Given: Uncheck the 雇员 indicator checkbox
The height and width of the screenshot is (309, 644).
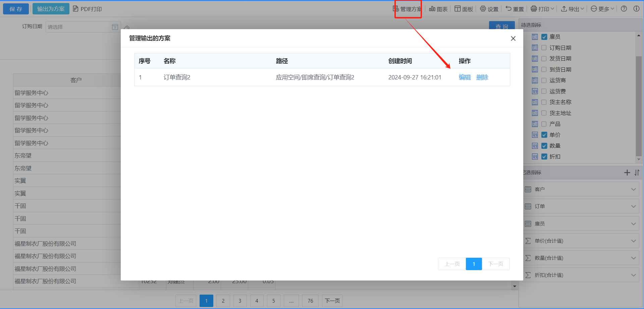Looking at the screenshot, I should 544,37.
